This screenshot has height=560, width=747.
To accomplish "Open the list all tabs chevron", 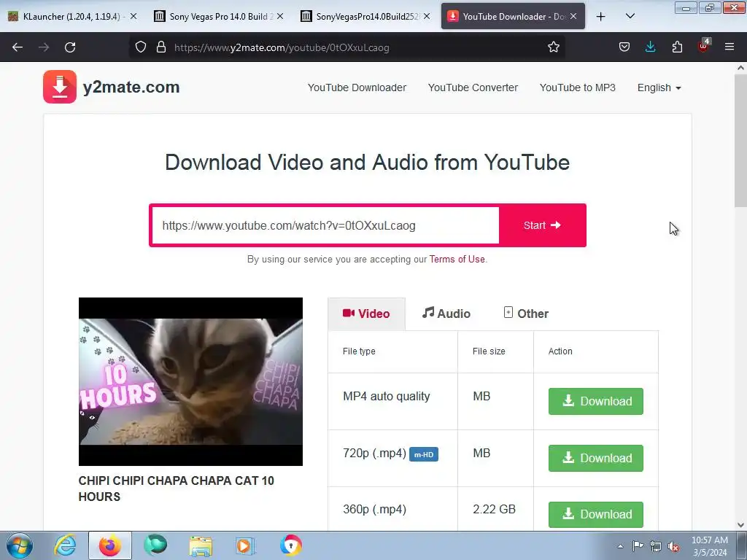I will tap(630, 17).
